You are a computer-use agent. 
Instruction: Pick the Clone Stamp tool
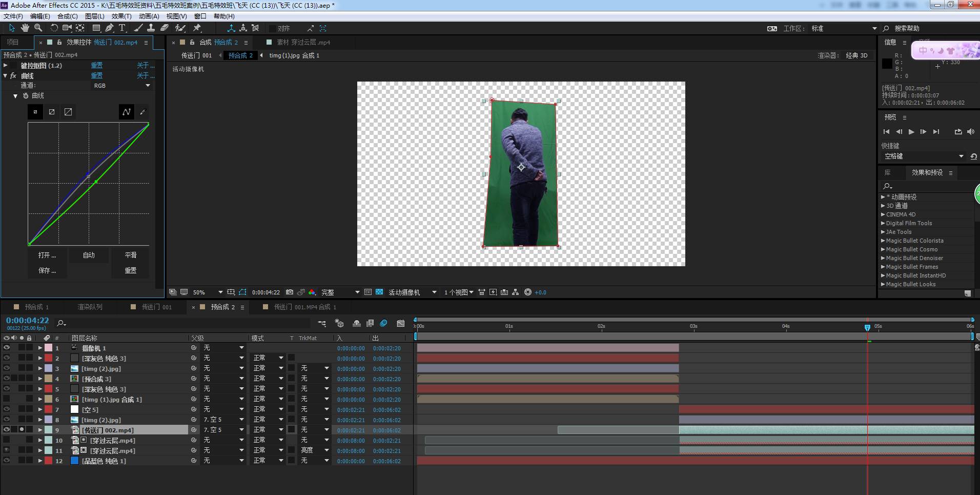(x=151, y=28)
